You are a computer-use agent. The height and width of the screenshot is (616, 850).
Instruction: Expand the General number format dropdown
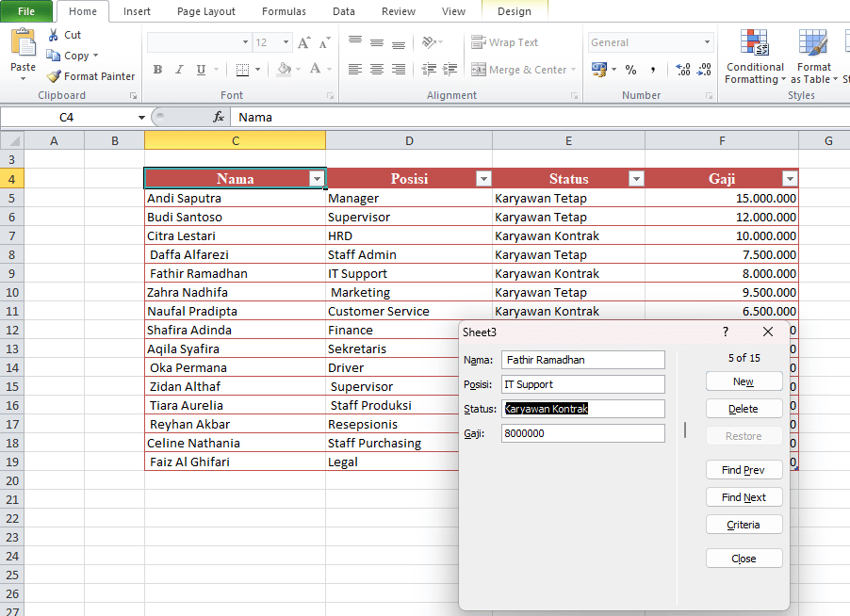tap(707, 42)
